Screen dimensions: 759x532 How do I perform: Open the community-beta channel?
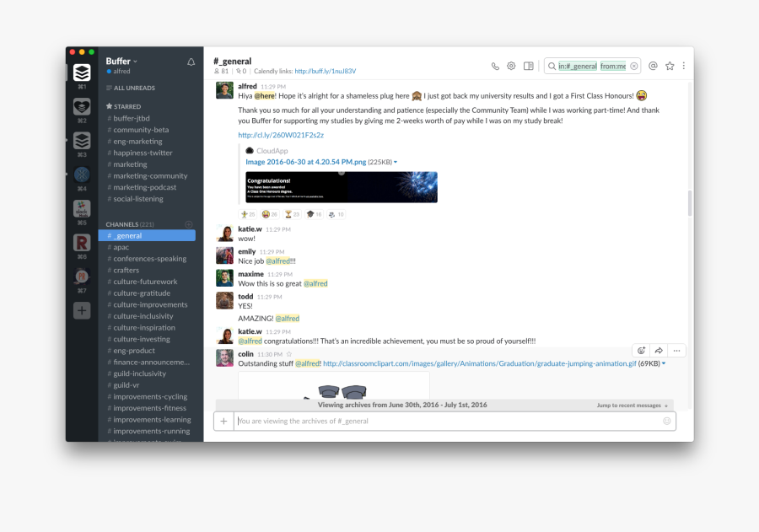141,130
